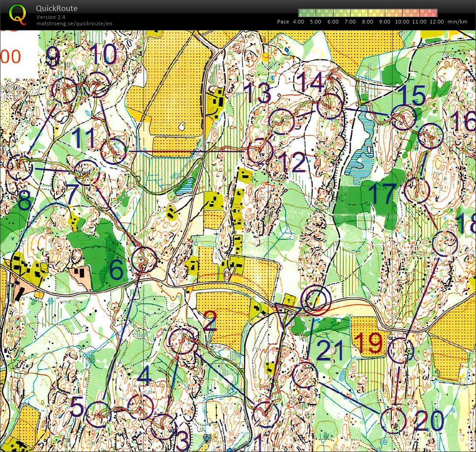Viewport: 476px width, 452px height.
Task: Click the QuickRoute title text
Action: (57, 8)
